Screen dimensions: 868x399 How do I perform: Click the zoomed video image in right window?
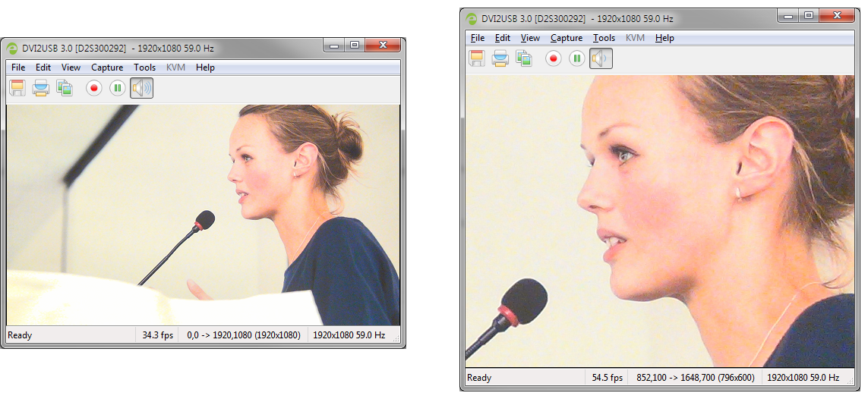click(x=660, y=221)
